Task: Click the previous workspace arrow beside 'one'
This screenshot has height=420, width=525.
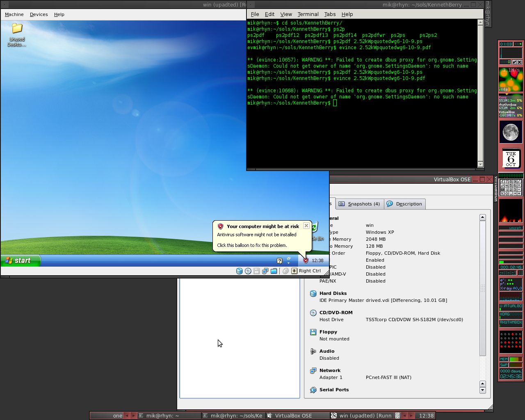Action: click(x=127, y=415)
